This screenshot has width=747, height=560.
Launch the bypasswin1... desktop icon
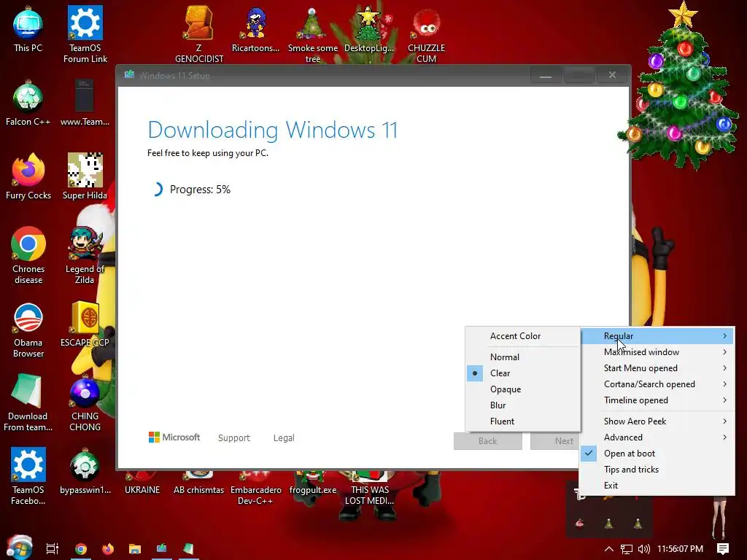tap(85, 472)
